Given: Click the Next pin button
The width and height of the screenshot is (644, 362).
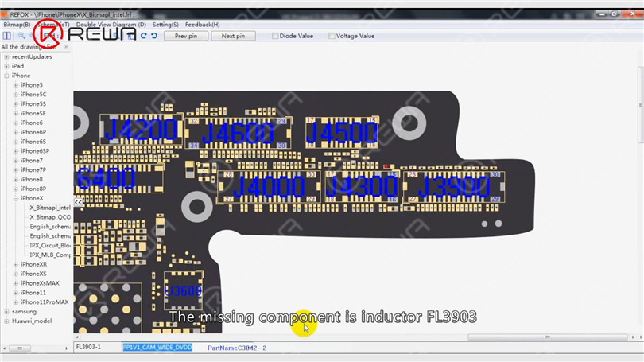Looking at the screenshot, I should click(233, 36).
